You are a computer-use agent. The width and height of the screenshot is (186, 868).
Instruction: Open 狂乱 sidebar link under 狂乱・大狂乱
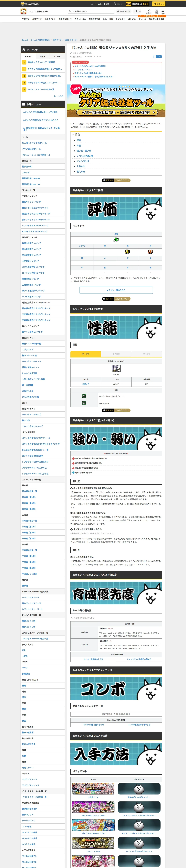[24, 650]
